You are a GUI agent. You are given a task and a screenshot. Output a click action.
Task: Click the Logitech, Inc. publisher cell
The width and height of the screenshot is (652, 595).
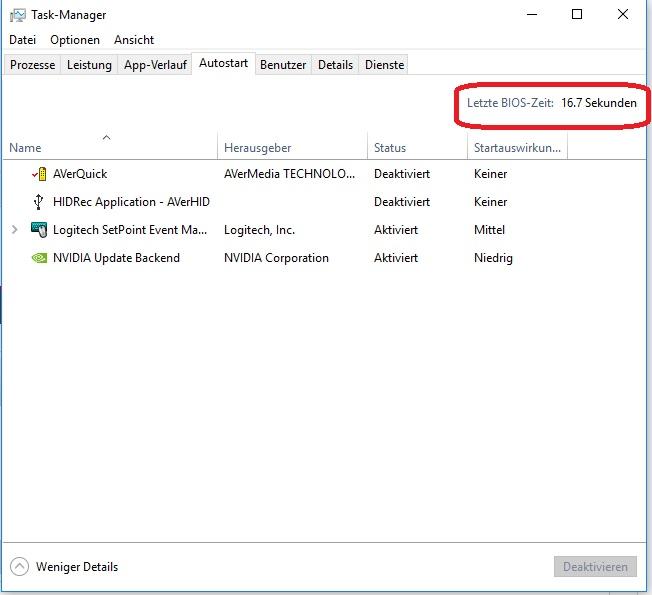tap(259, 230)
